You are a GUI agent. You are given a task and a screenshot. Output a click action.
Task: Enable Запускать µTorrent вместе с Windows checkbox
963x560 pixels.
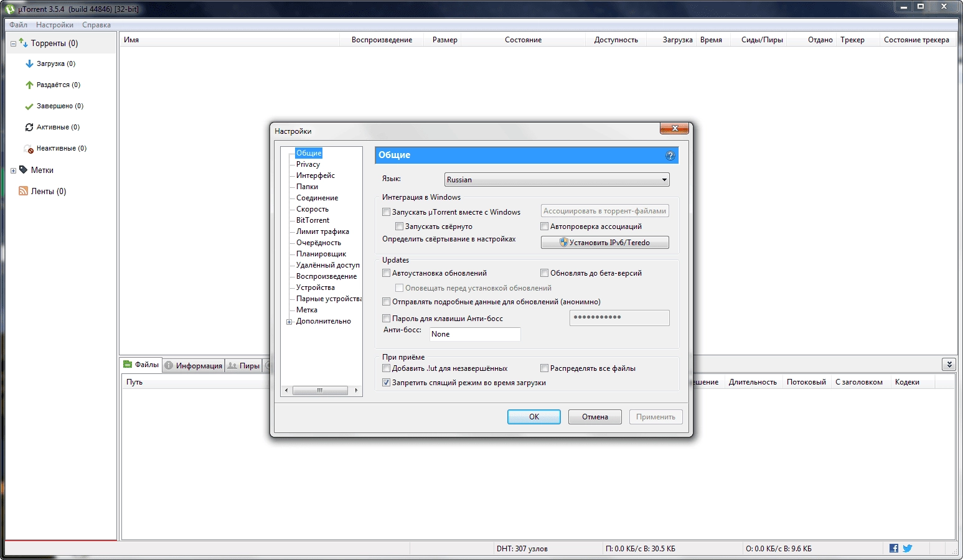point(386,212)
